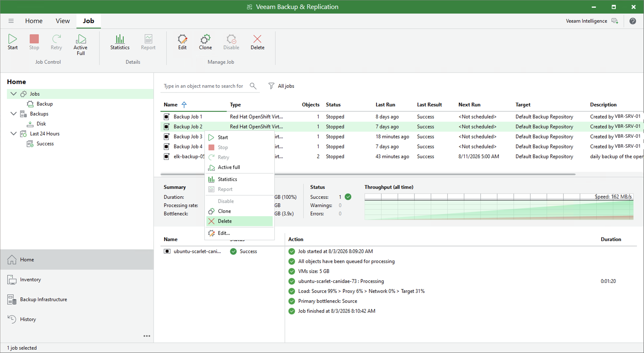Click the ellipsis navigation options button
The width and height of the screenshot is (644, 353).
click(147, 336)
